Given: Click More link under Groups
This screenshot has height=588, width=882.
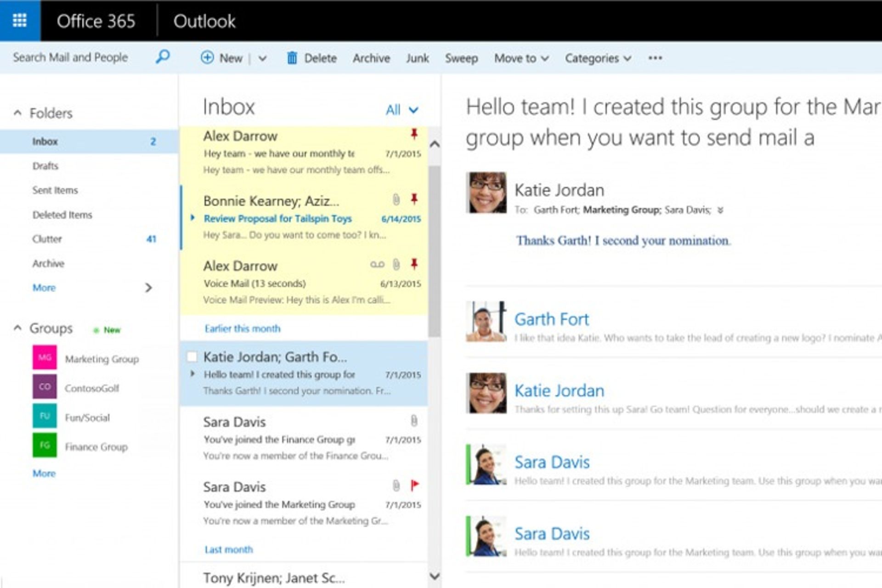Looking at the screenshot, I should pyautogui.click(x=44, y=473).
